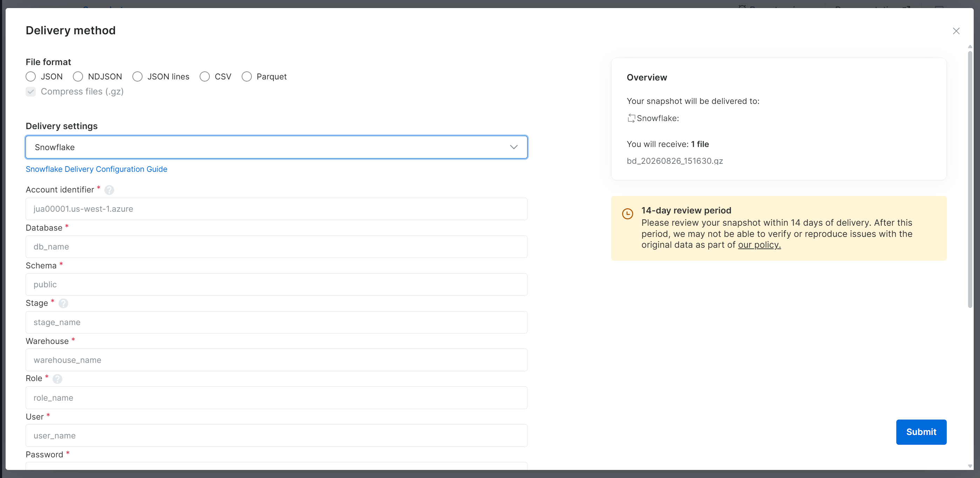
Task: Open the our policy link
Action: [x=759, y=245]
